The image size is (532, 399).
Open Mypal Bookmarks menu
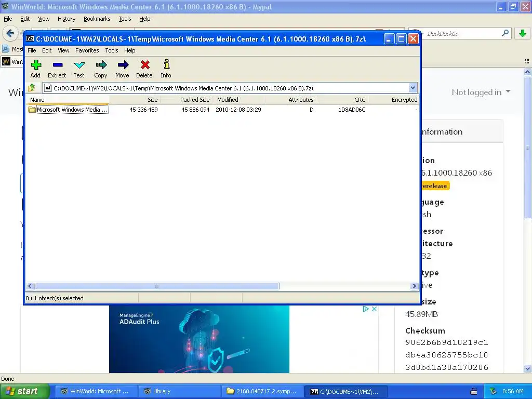[x=97, y=19]
